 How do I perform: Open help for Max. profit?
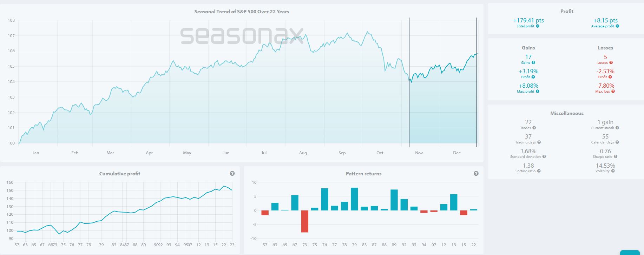pos(537,92)
